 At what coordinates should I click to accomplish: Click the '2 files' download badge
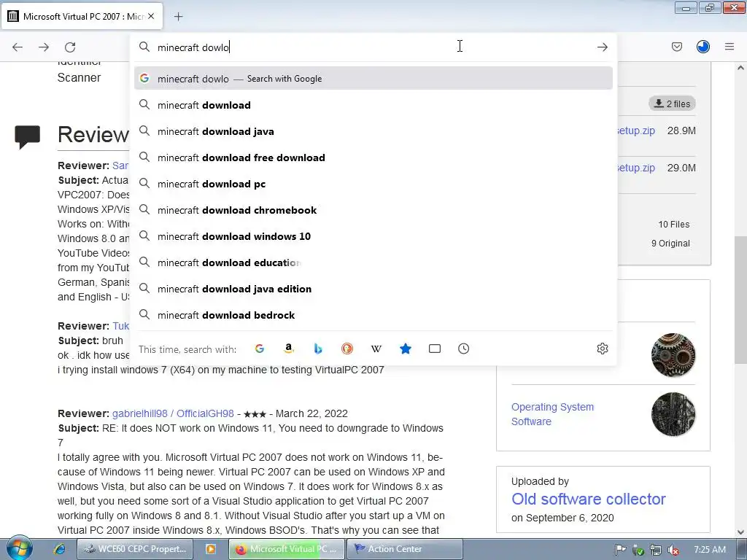click(x=672, y=104)
